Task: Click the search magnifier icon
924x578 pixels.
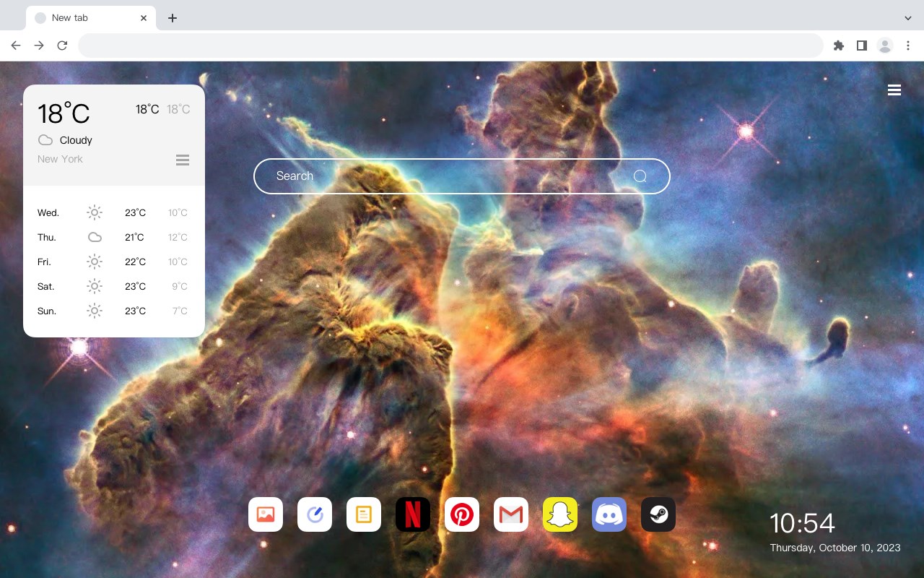Action: [x=640, y=176]
